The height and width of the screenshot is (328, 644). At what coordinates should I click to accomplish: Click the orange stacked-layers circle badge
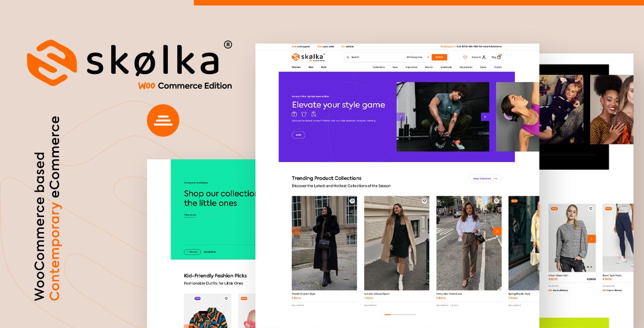(163, 120)
